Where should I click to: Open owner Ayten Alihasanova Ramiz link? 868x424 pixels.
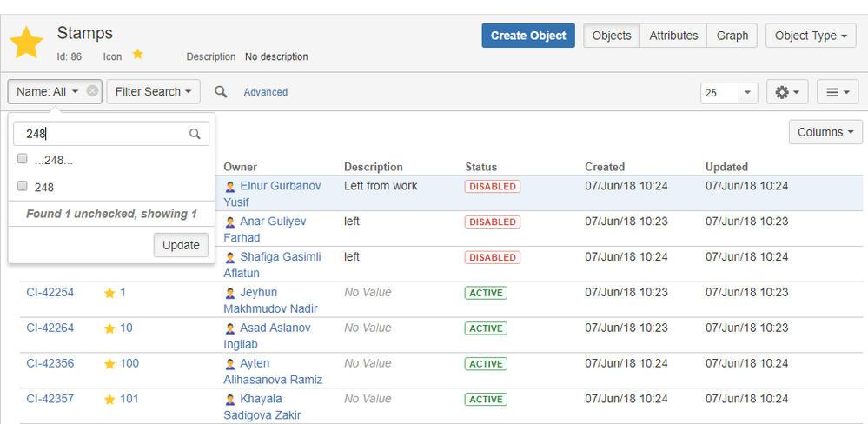274,371
